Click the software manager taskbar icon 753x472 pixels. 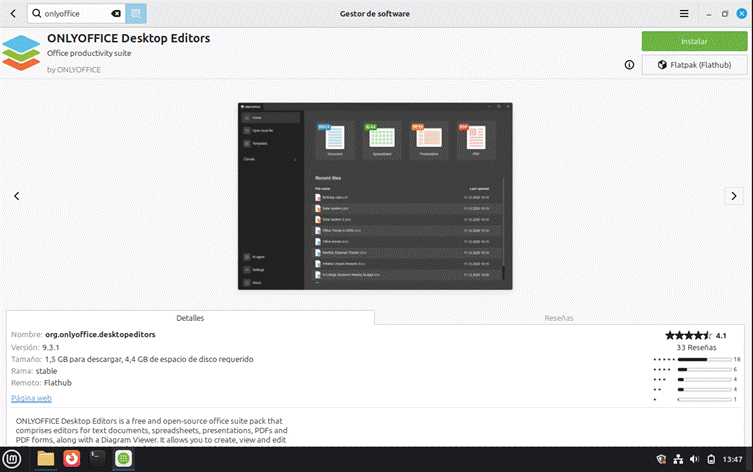click(123, 459)
